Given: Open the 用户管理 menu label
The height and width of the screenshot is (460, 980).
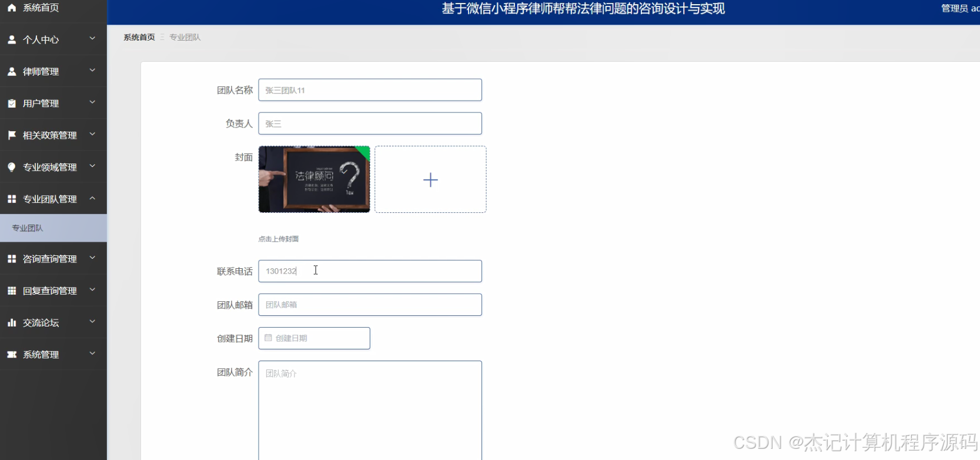Looking at the screenshot, I should (41, 104).
